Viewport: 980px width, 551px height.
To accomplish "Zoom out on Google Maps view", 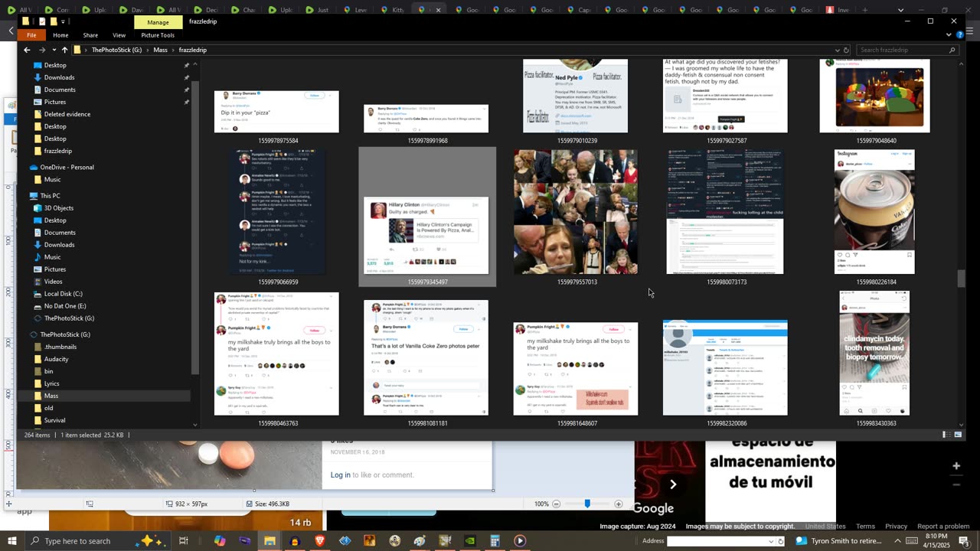I will click(955, 484).
